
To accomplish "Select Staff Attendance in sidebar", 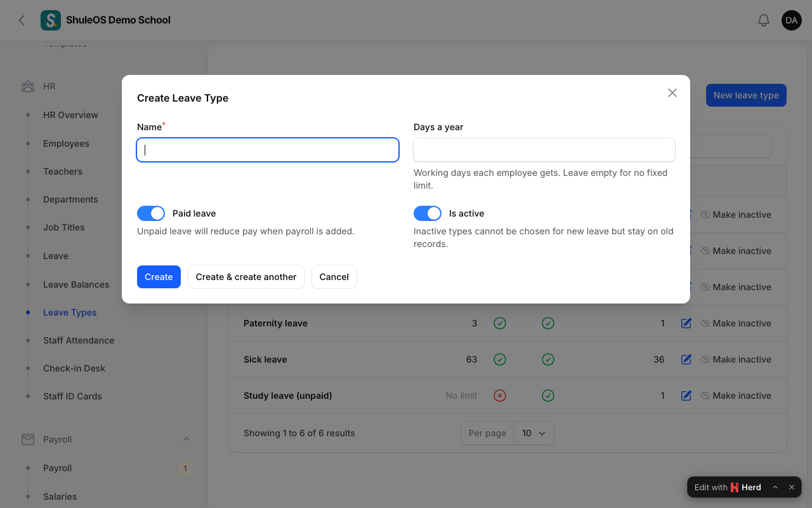I will click(79, 340).
